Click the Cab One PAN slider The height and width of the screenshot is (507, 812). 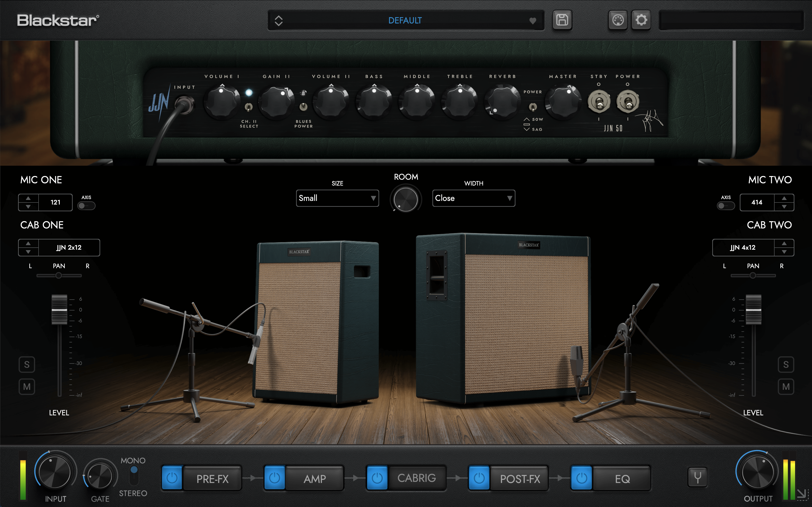[x=59, y=276]
